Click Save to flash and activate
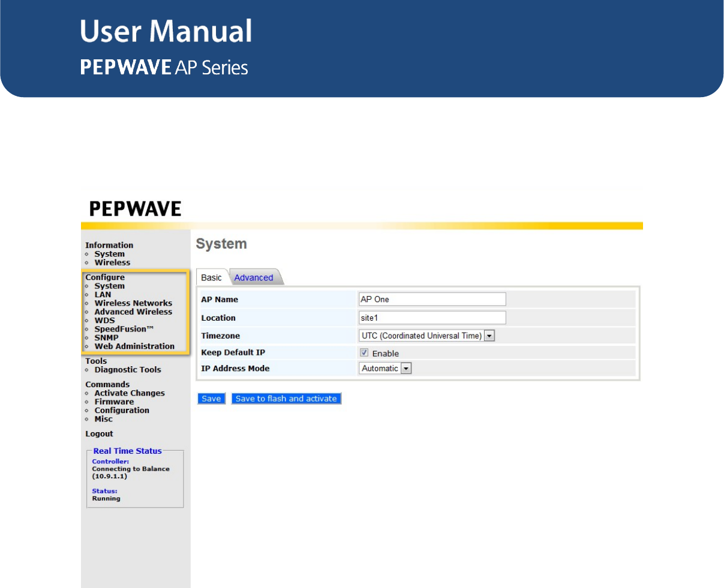 [x=286, y=399]
